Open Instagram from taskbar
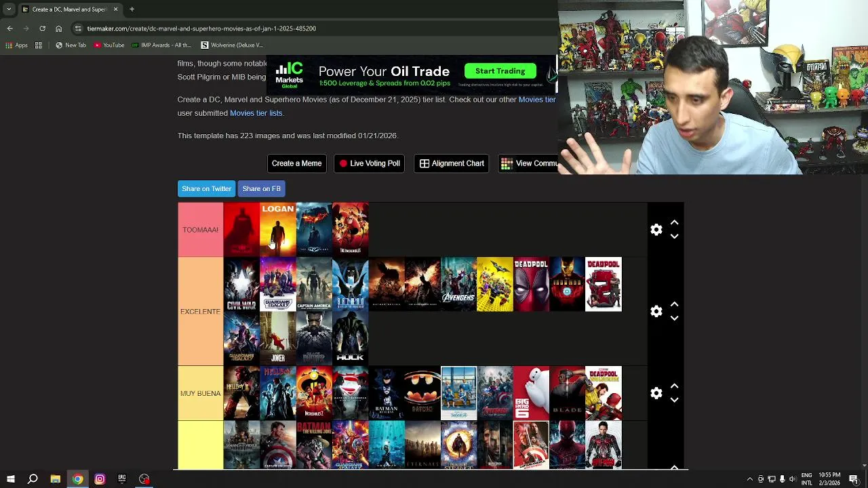Image resolution: width=868 pixels, height=488 pixels. (100, 479)
